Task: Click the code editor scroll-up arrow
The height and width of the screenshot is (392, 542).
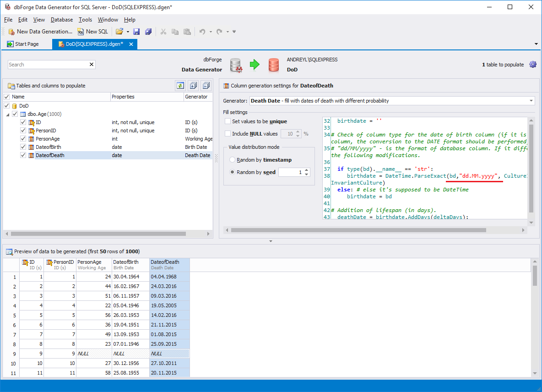Action: click(531, 120)
